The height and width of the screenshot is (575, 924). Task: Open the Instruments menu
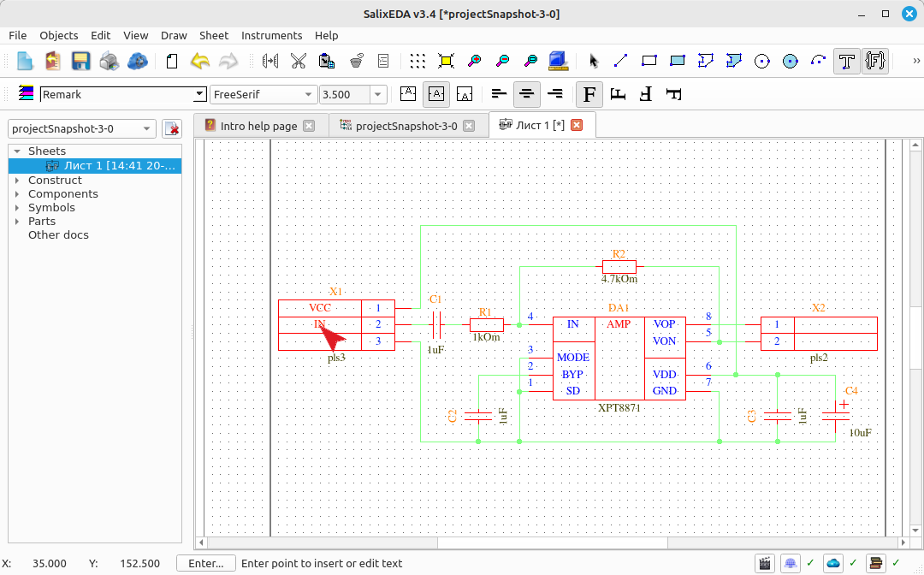(272, 35)
